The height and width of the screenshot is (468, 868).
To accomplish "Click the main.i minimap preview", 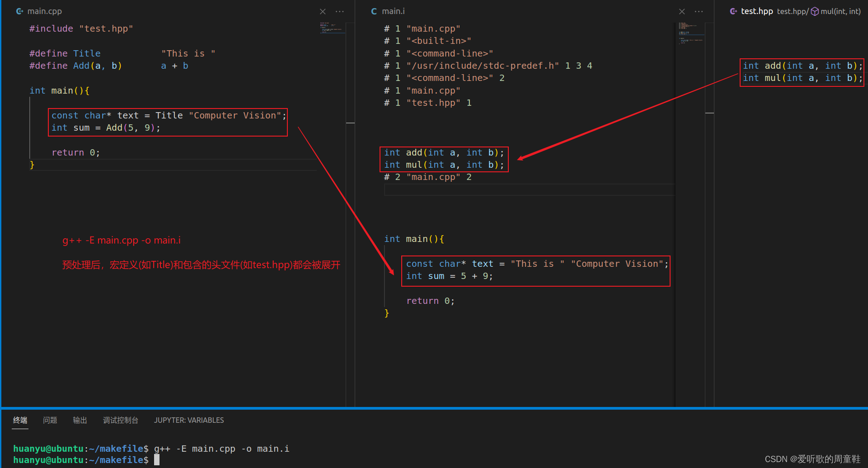I will point(691,33).
